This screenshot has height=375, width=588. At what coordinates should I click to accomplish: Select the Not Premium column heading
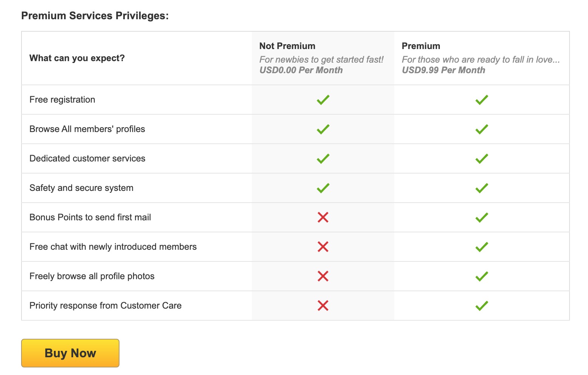point(287,46)
